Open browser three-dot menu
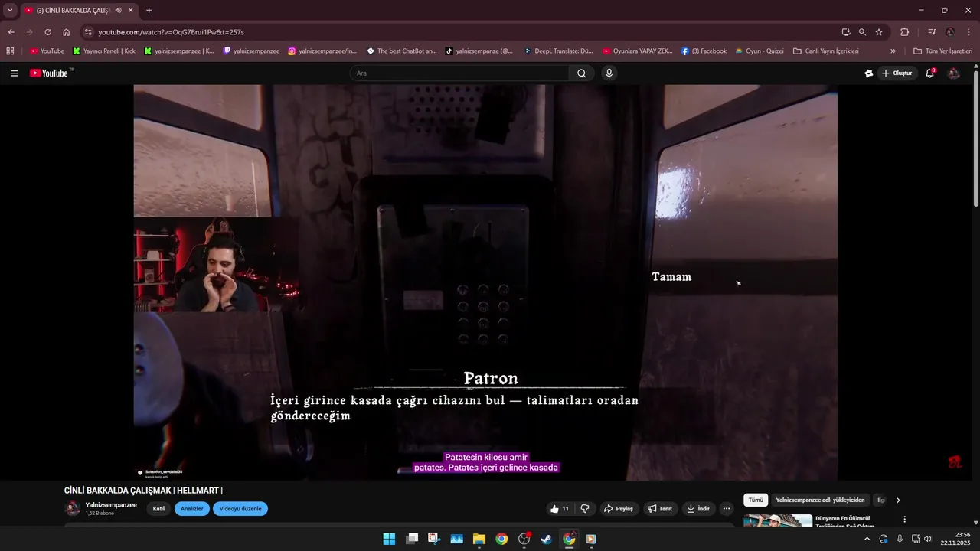 click(x=969, y=32)
